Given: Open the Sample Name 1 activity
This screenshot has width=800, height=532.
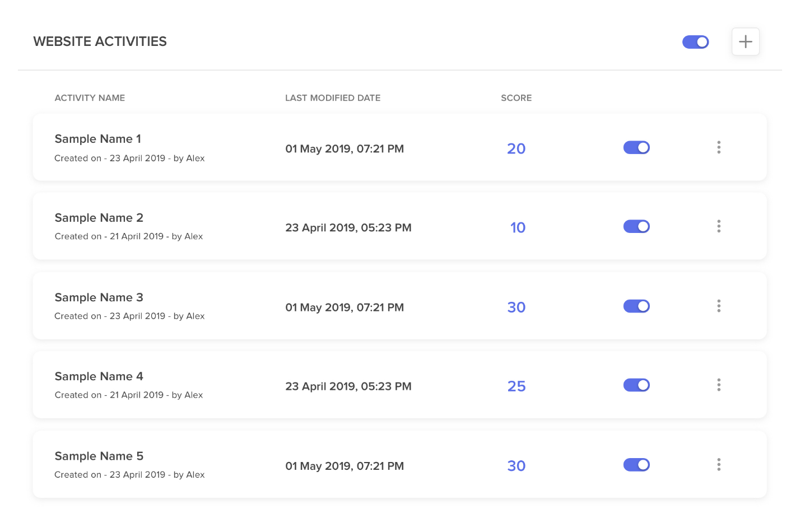Looking at the screenshot, I should (97, 139).
